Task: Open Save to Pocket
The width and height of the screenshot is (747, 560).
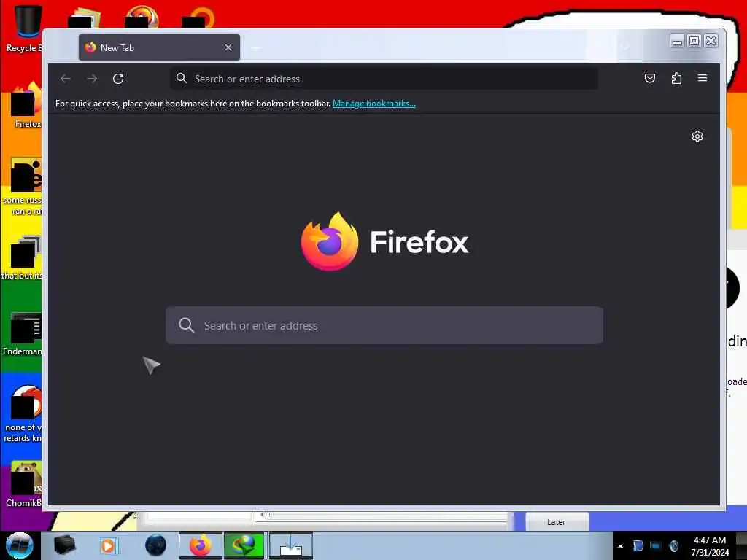Action: coord(650,78)
